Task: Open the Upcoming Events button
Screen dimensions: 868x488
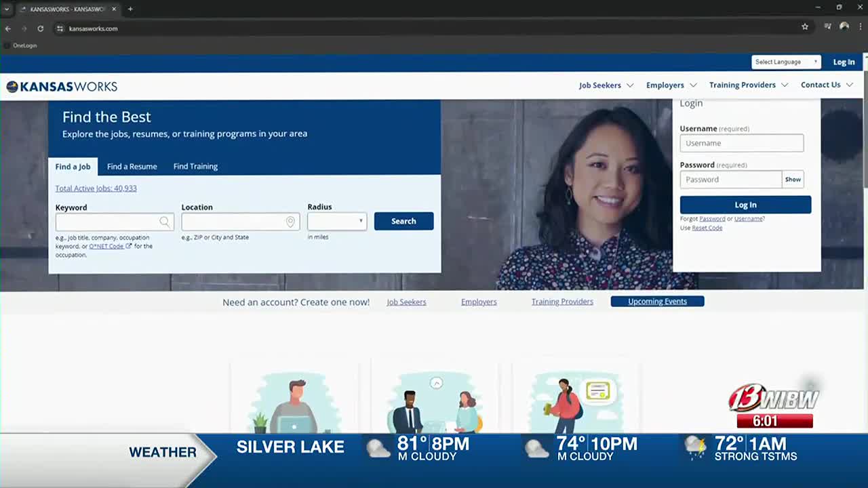Action: pos(657,302)
